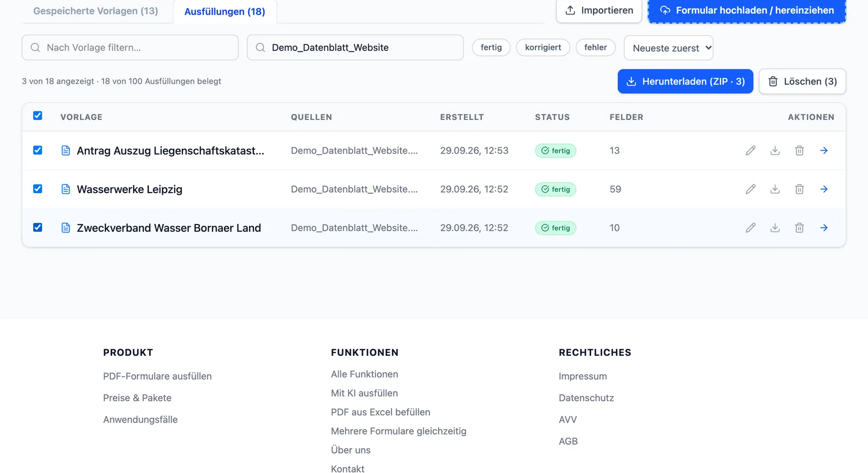
Task: Click the document icon beside Wasserwerke Leipzig
Action: point(66,189)
